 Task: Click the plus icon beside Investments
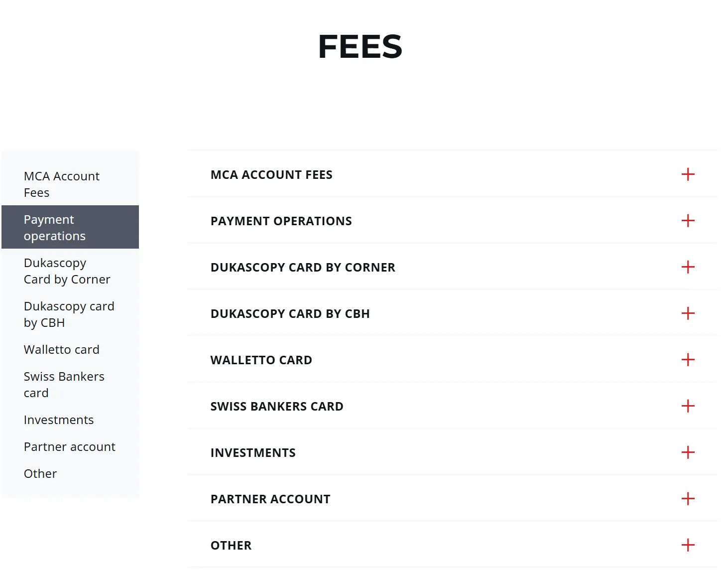point(688,452)
